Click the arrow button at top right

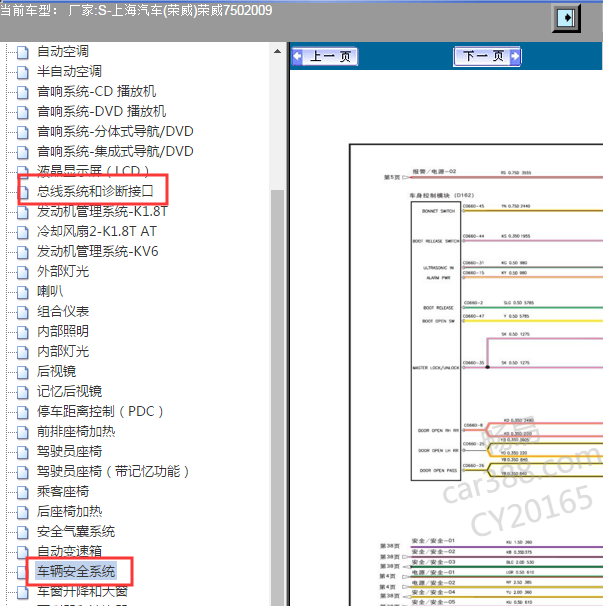(566, 18)
